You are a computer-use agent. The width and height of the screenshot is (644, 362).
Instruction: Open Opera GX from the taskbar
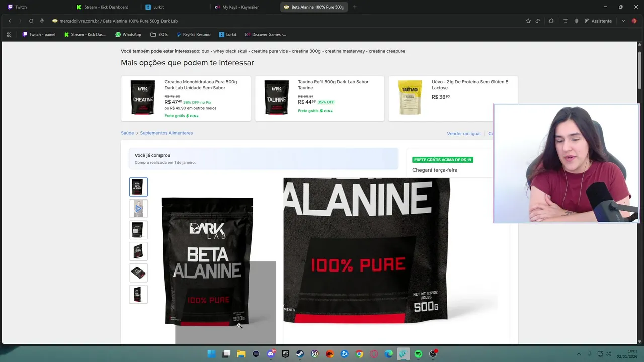tap(374, 354)
